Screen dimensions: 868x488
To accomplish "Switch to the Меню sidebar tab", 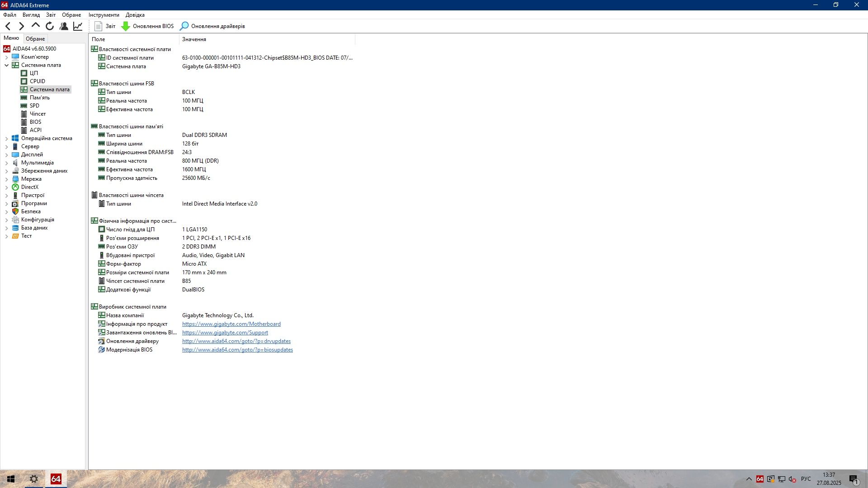I will pyautogui.click(x=11, y=38).
